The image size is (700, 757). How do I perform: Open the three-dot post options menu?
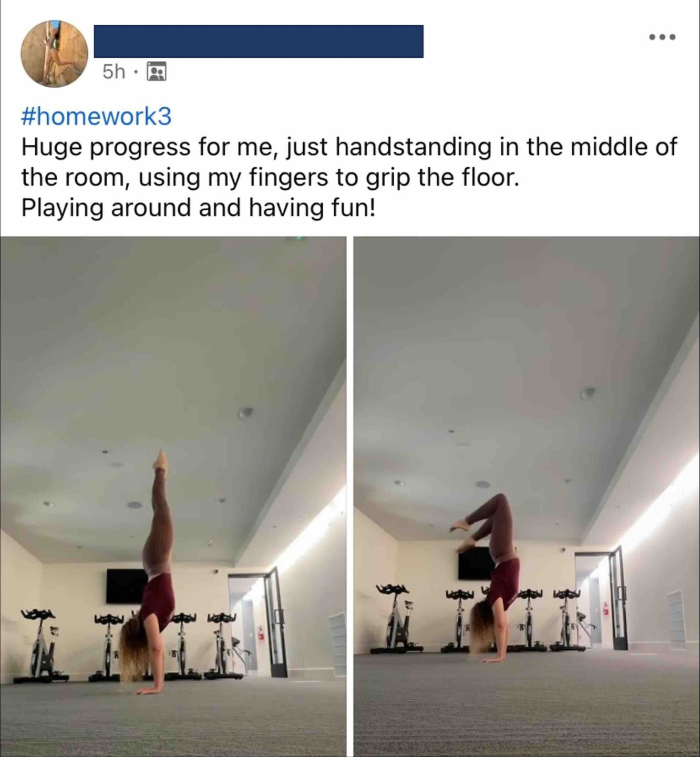click(x=662, y=37)
